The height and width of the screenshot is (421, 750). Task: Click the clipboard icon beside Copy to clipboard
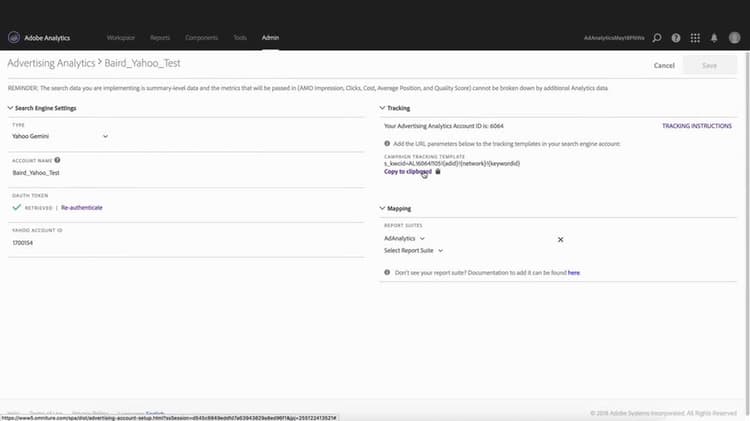point(438,171)
